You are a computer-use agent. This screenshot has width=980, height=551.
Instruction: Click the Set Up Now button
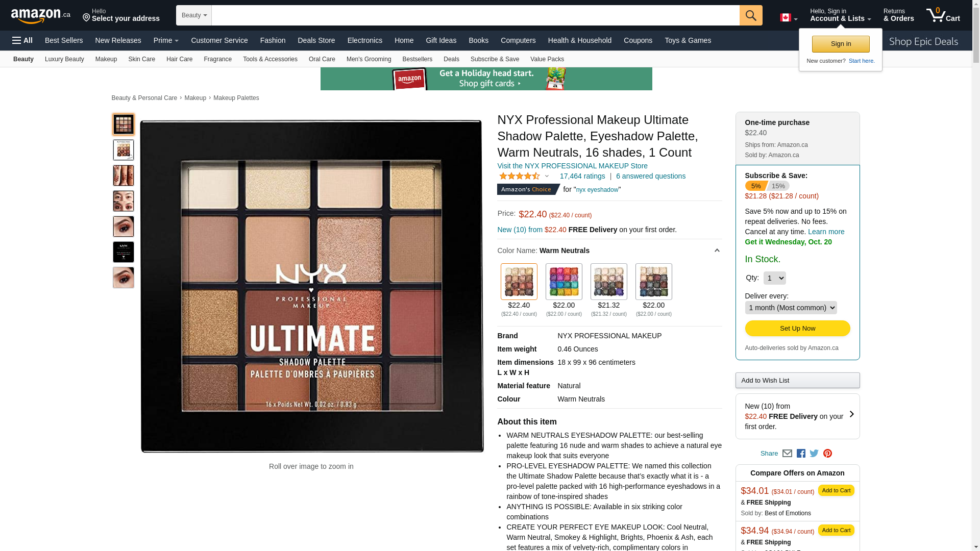click(x=797, y=328)
